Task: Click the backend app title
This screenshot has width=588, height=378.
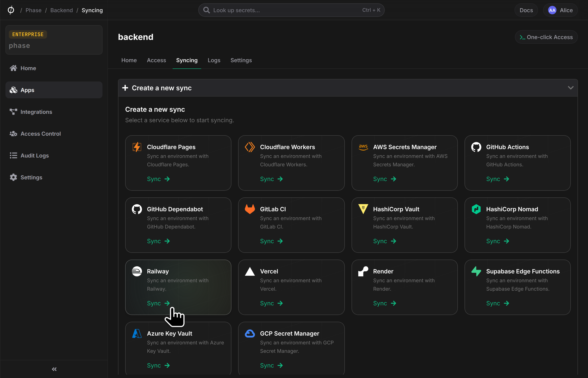Action: pyautogui.click(x=136, y=37)
